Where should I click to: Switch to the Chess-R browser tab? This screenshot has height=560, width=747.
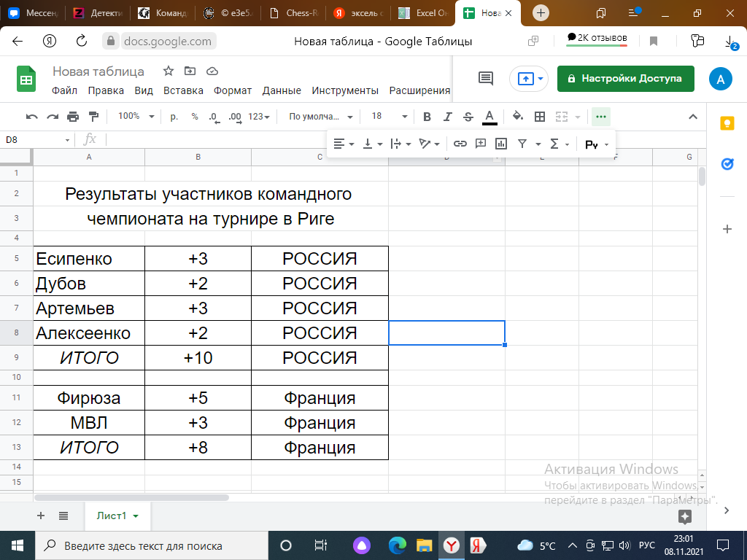coord(293,13)
